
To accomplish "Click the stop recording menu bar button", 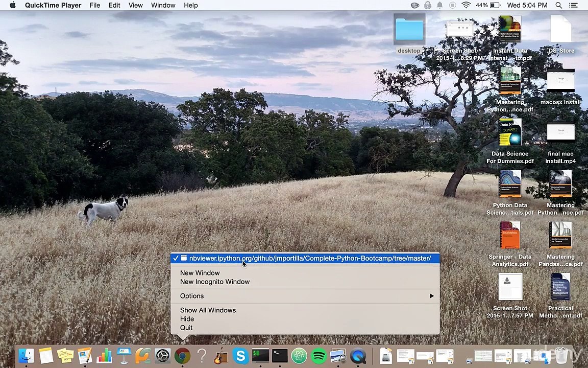I will (452, 5).
